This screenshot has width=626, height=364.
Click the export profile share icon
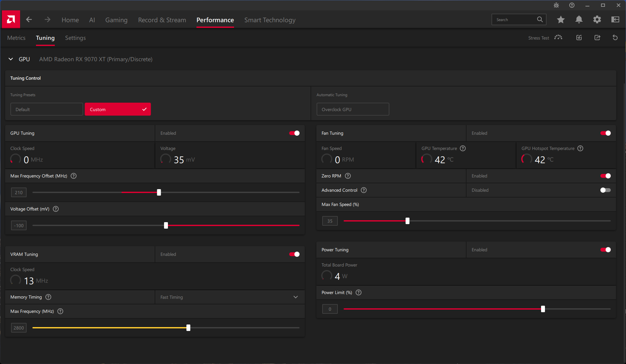coord(597,38)
